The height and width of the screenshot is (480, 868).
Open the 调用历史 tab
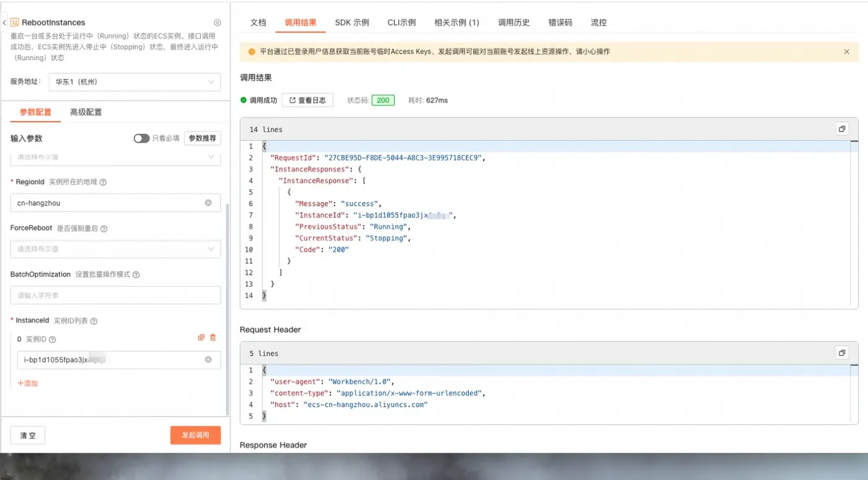click(514, 22)
